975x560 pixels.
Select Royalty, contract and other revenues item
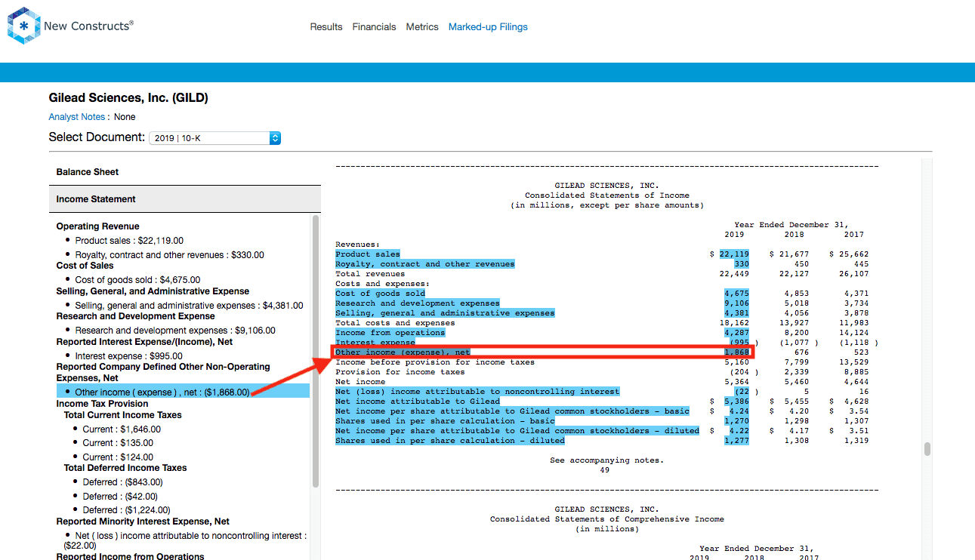tap(169, 255)
